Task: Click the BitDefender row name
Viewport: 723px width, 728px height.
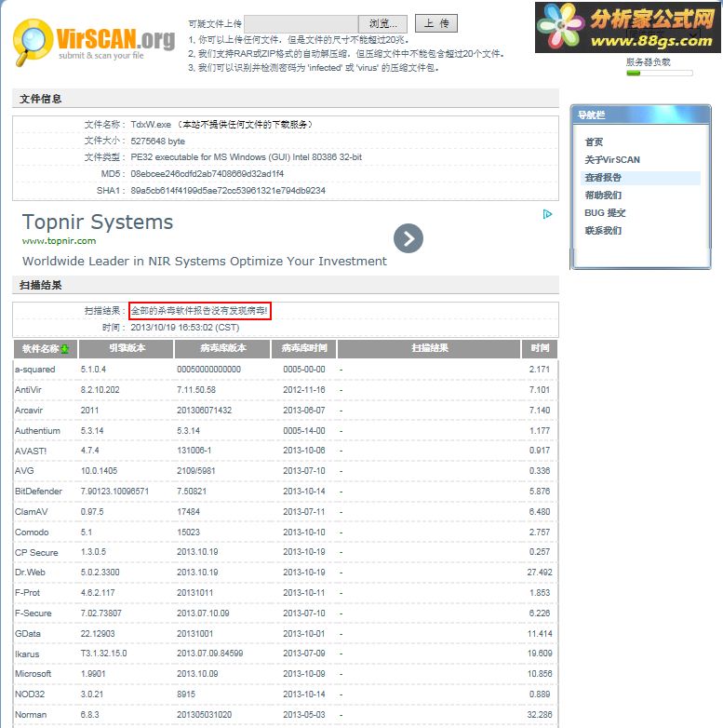Action: 38,492
